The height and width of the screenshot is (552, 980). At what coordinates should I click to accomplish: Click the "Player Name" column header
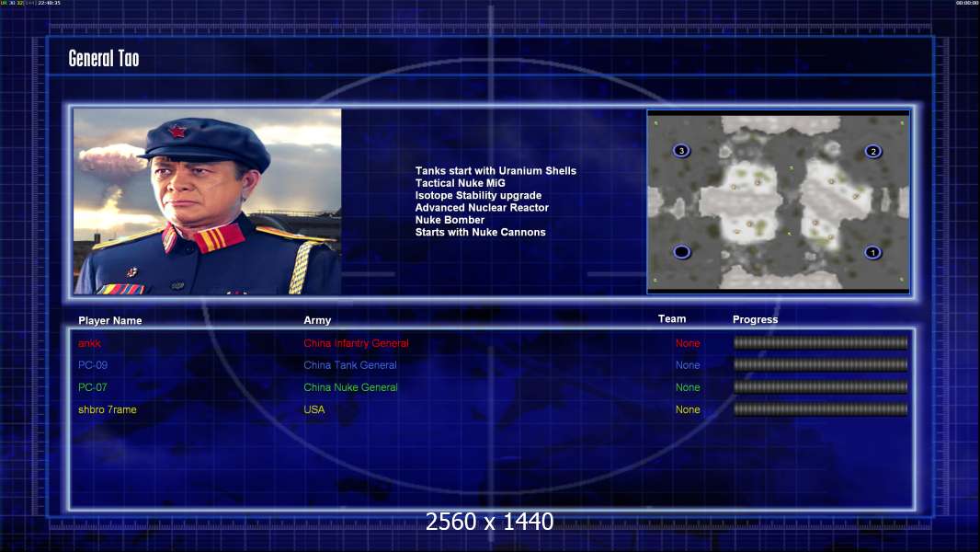tap(110, 321)
